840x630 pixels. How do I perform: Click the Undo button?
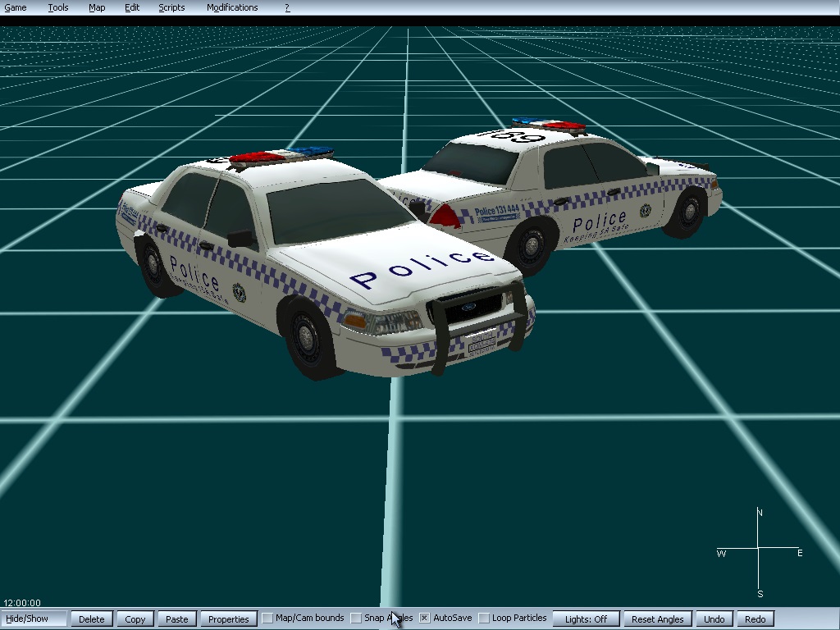[x=714, y=619]
